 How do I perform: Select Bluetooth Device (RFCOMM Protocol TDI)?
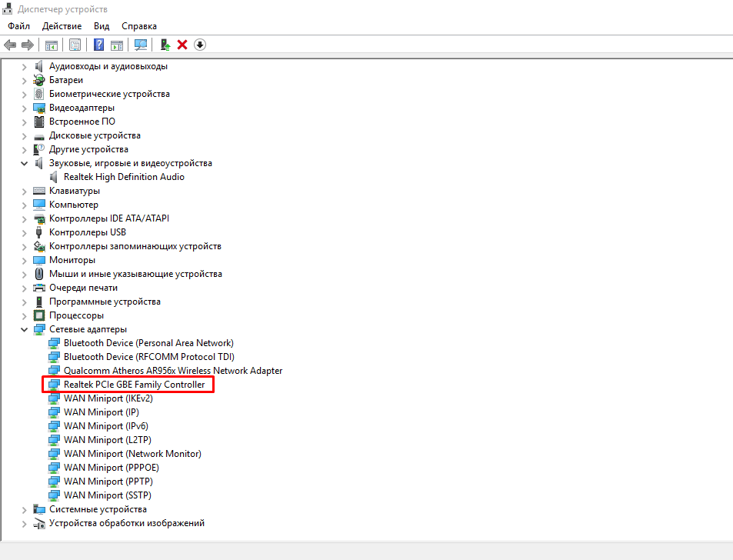(x=149, y=357)
